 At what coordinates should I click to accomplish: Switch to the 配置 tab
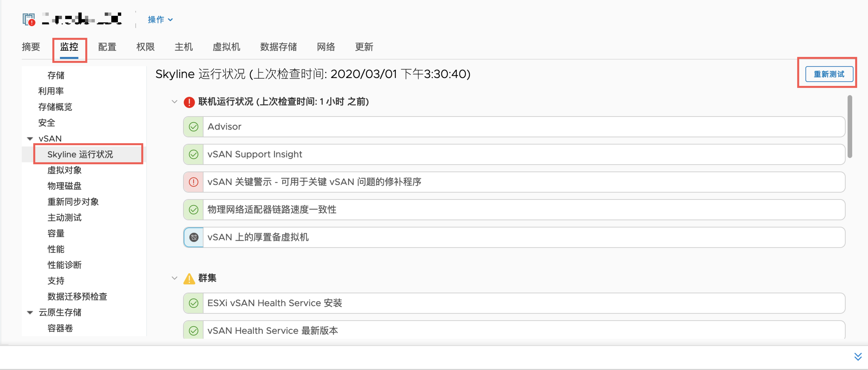pos(107,47)
